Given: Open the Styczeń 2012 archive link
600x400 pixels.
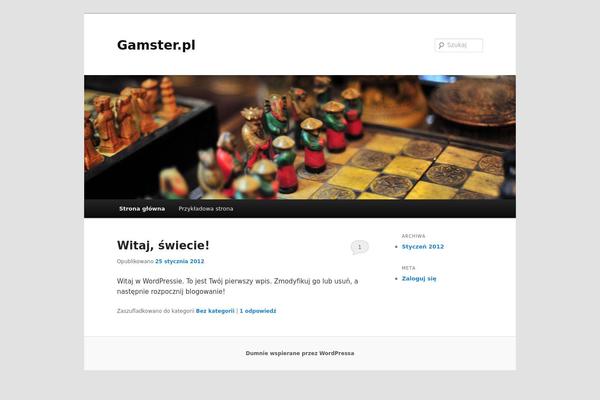Looking at the screenshot, I should [423, 247].
